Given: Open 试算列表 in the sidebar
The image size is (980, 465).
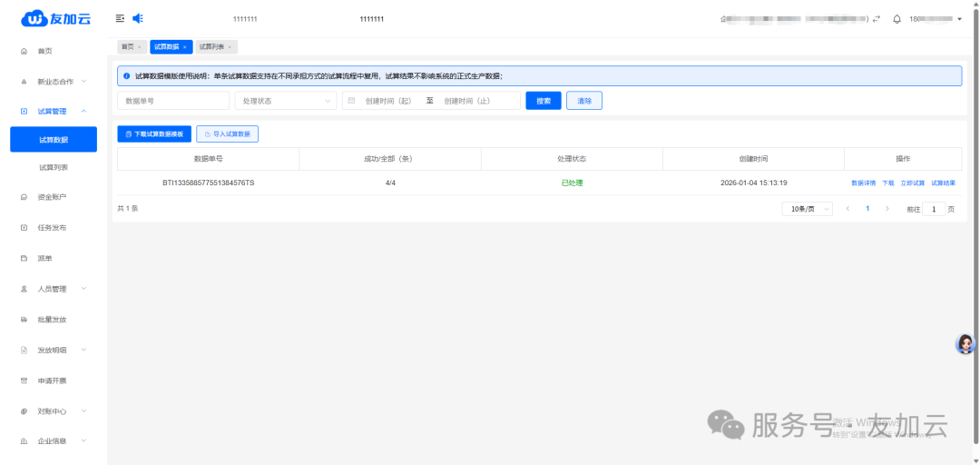Looking at the screenshot, I should (x=54, y=168).
